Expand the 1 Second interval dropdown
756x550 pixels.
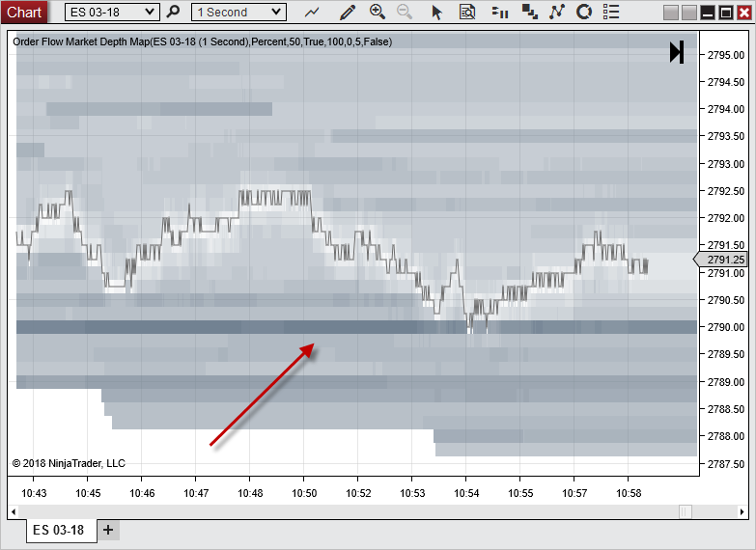[x=238, y=12]
